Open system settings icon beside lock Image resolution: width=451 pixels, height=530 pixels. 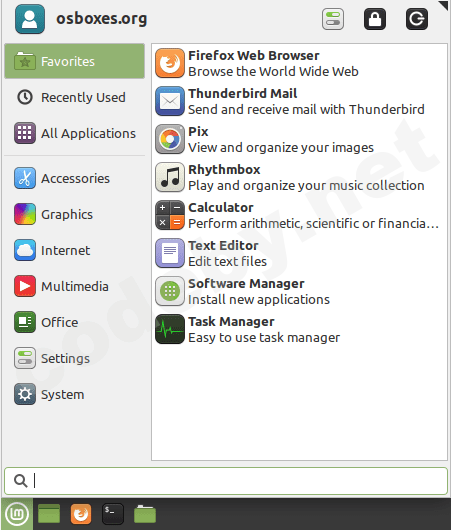[x=333, y=19]
